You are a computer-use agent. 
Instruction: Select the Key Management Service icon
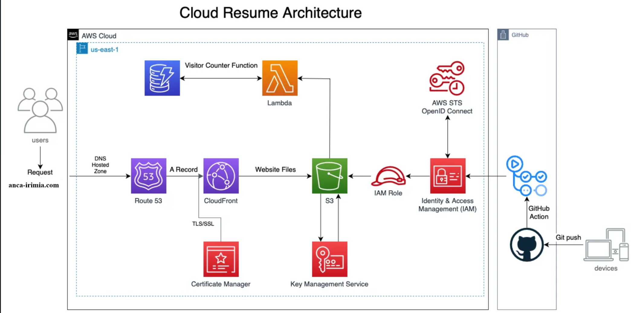(330, 259)
